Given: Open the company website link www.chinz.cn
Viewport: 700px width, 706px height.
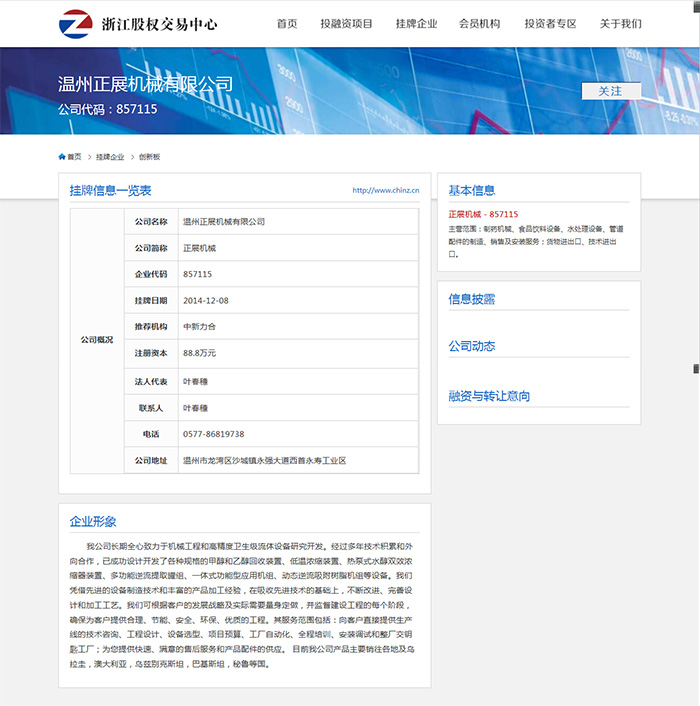Looking at the screenshot, I should [385, 190].
